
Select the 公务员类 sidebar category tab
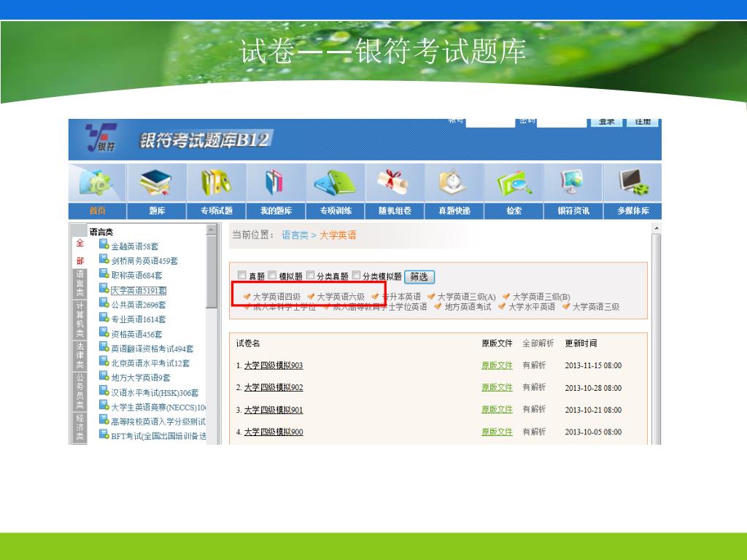click(x=80, y=392)
